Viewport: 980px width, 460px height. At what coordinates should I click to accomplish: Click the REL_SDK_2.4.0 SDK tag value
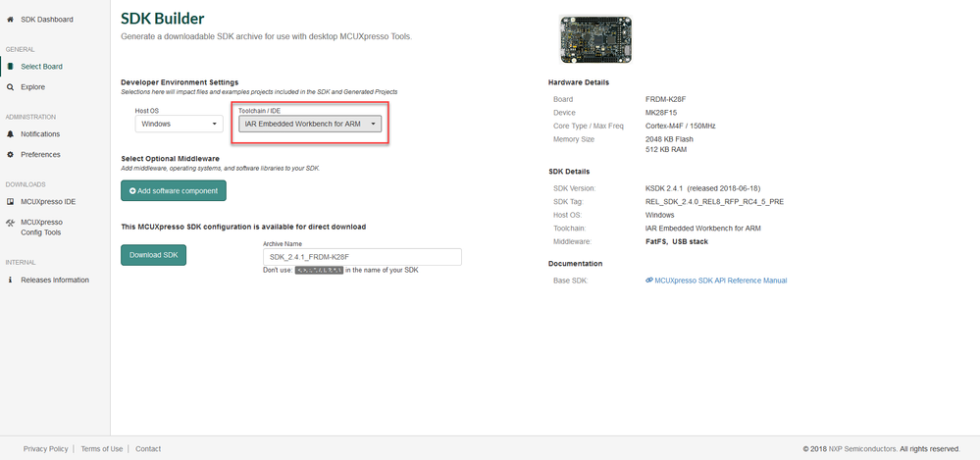(714, 202)
